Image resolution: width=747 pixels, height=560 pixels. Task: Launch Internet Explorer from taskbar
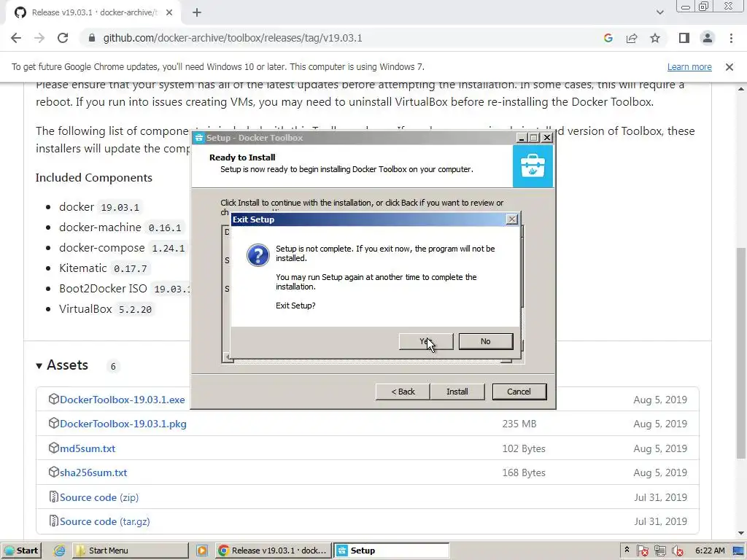point(60,551)
